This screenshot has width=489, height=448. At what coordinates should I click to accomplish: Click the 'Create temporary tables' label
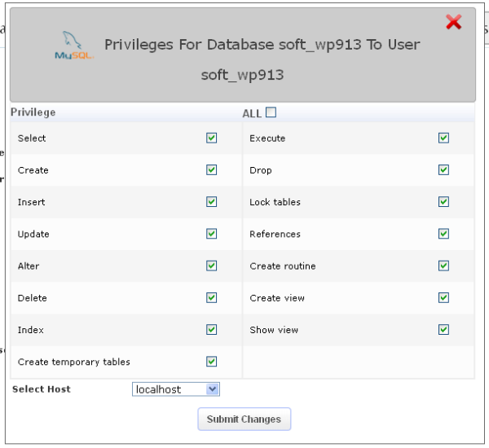pos(74,362)
